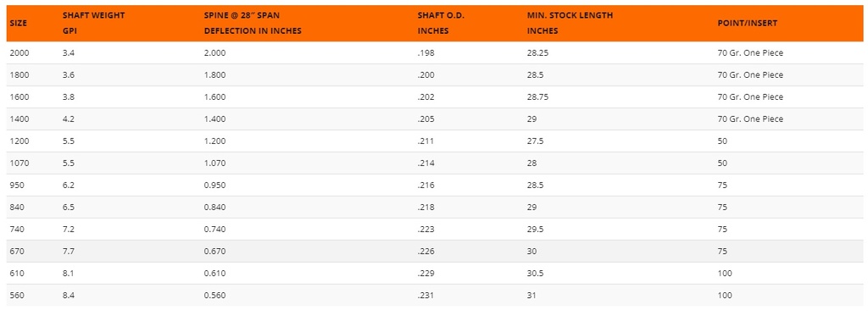The width and height of the screenshot is (868, 315).
Task: Select the 1200 size row cell
Action: click(x=19, y=141)
